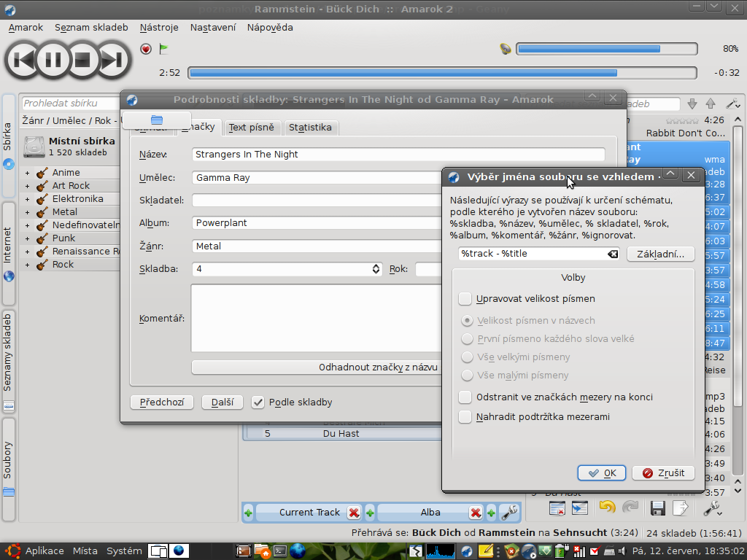Open the Nastavení menu
This screenshot has width=747, height=560.
213,28
